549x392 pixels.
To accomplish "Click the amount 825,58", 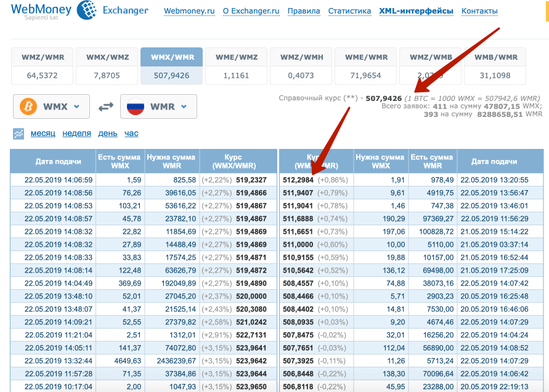I will [184, 180].
